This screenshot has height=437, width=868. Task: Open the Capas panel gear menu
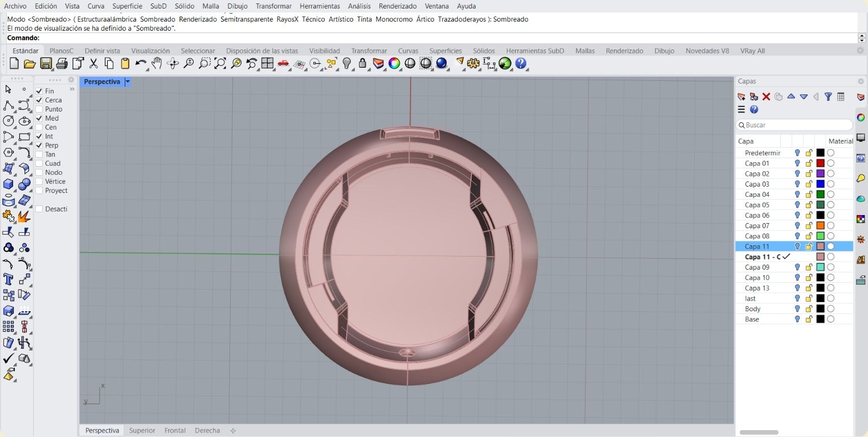[x=861, y=81]
